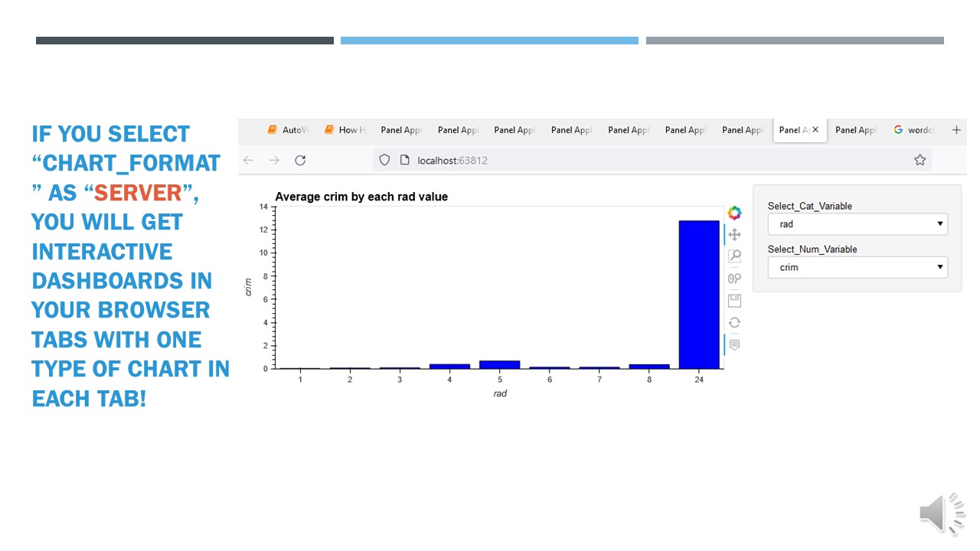This screenshot has height=551, width=980.
Task: Click the localhost:63812 address bar
Action: (x=653, y=160)
